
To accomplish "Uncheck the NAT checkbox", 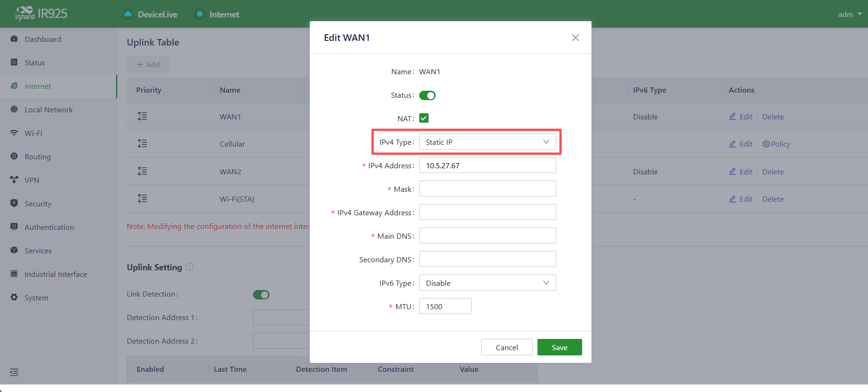I will click(x=424, y=118).
